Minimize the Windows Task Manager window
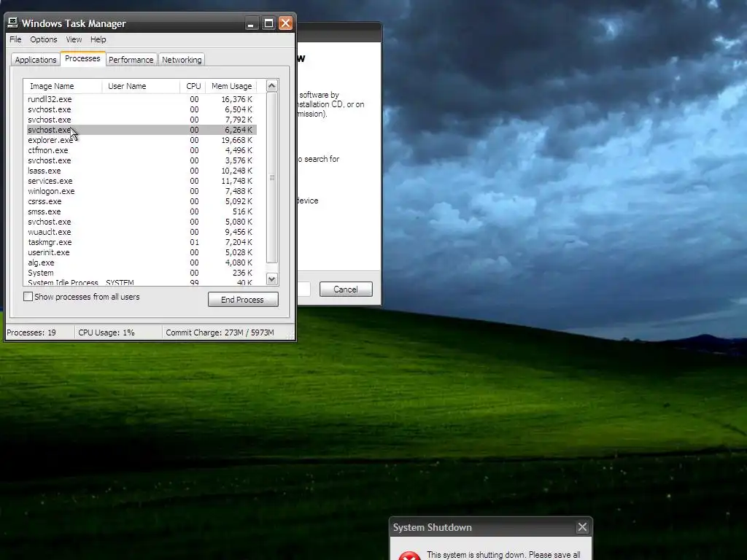The width and height of the screenshot is (747, 560). click(251, 23)
